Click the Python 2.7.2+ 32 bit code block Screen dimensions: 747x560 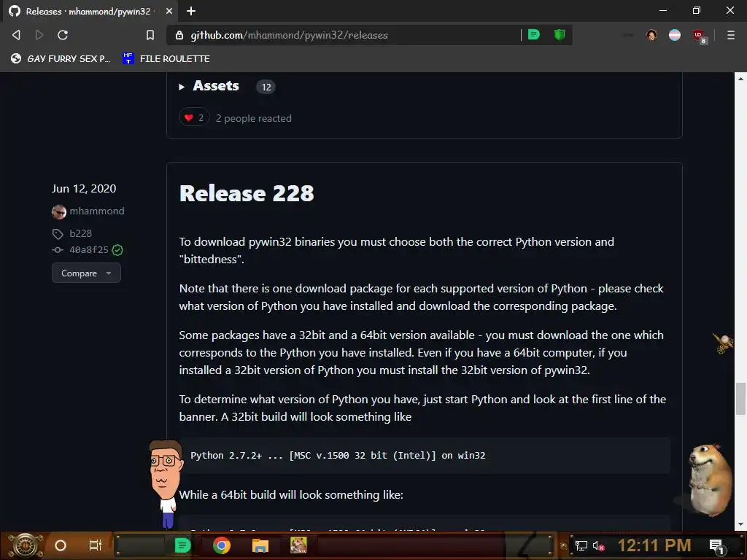click(x=425, y=455)
